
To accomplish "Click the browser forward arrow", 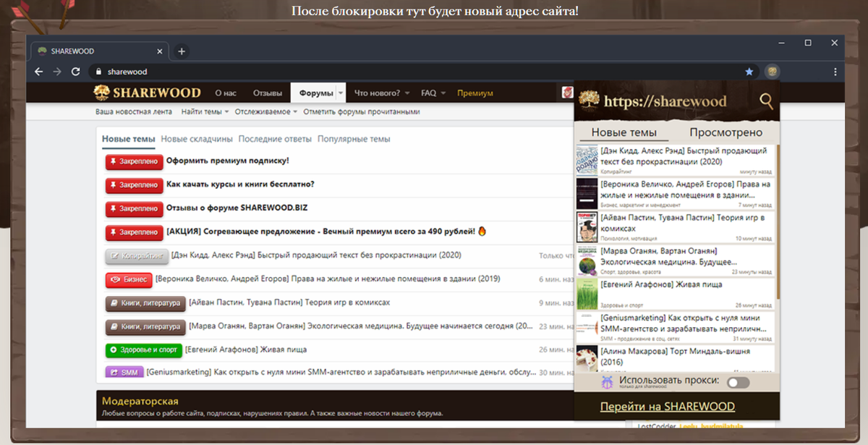I will coord(57,72).
